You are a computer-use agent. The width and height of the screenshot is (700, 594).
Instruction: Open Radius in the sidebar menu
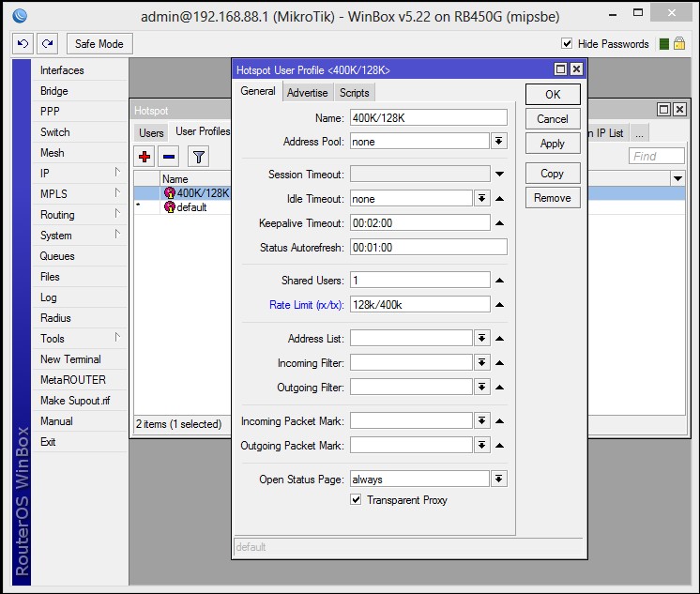click(x=80, y=318)
